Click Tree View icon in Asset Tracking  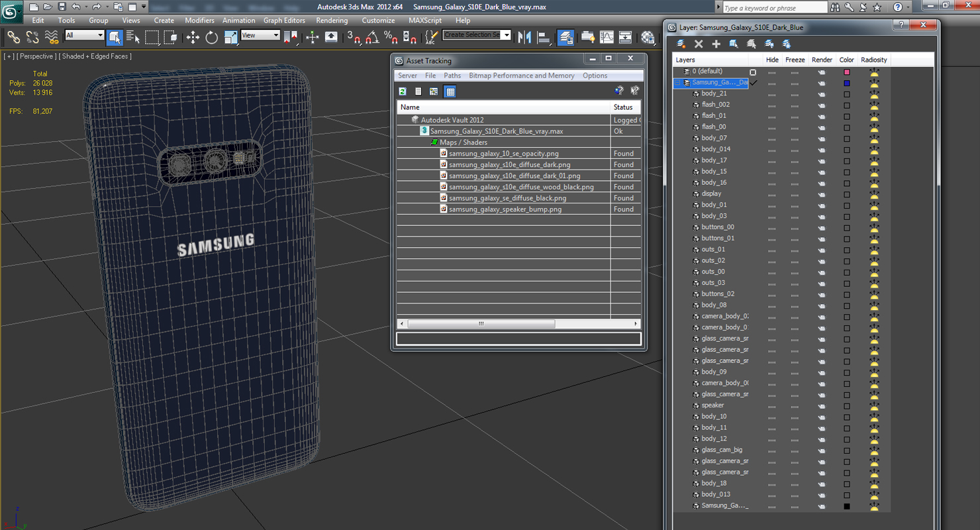click(x=434, y=91)
